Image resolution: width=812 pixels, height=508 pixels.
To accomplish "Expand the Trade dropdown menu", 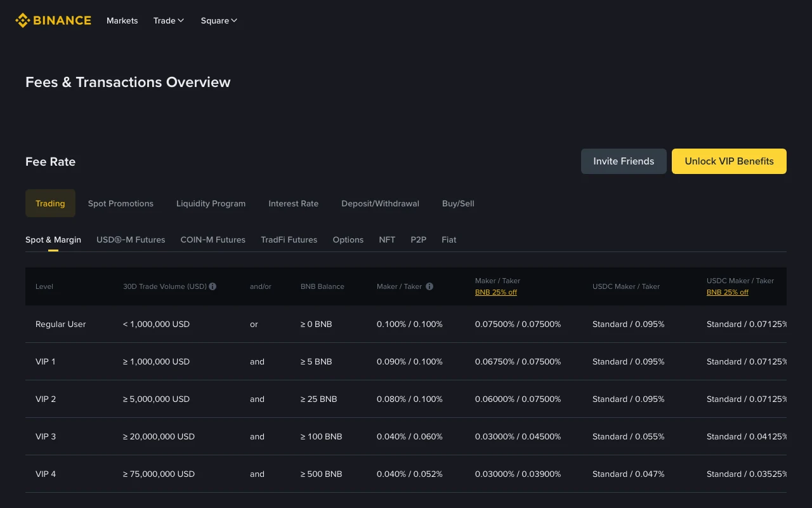I will (169, 20).
